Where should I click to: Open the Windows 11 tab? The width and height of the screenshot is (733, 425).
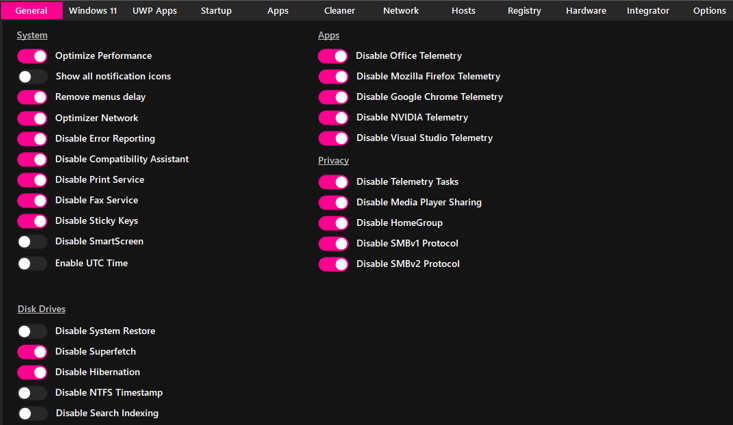(93, 11)
